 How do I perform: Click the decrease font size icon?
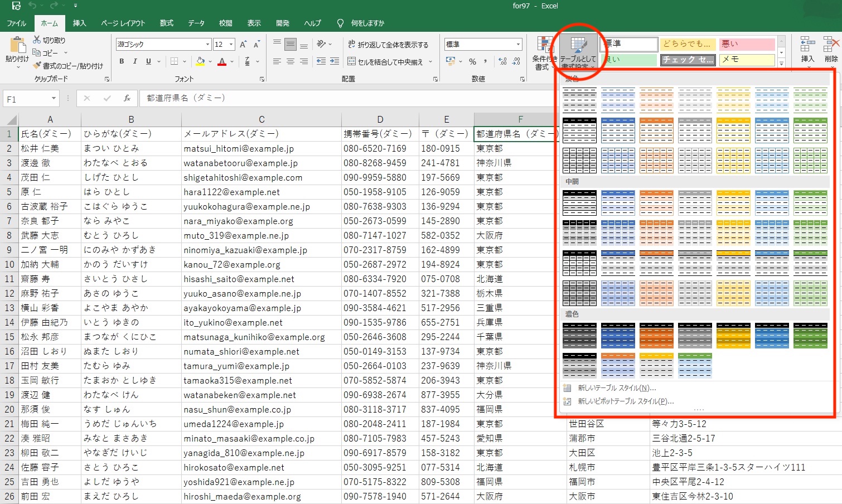(257, 45)
